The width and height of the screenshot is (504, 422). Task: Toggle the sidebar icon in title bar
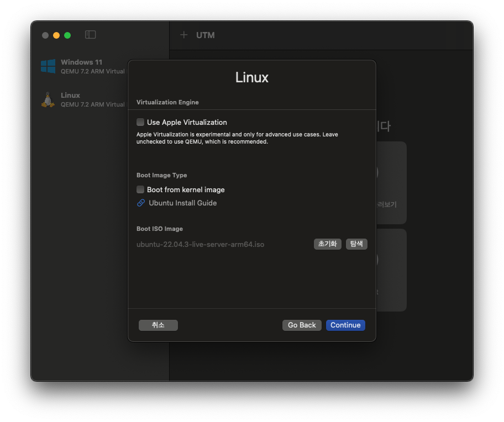(x=90, y=35)
